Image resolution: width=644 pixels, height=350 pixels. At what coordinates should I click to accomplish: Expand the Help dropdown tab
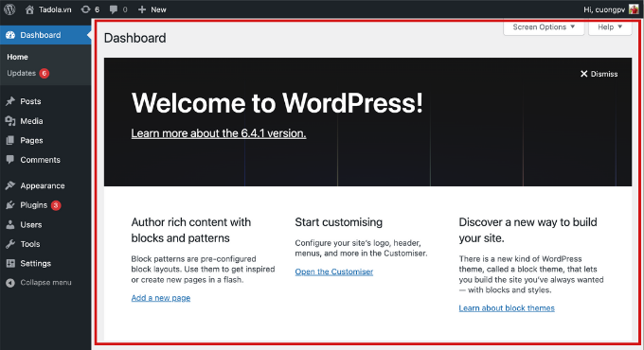(610, 27)
